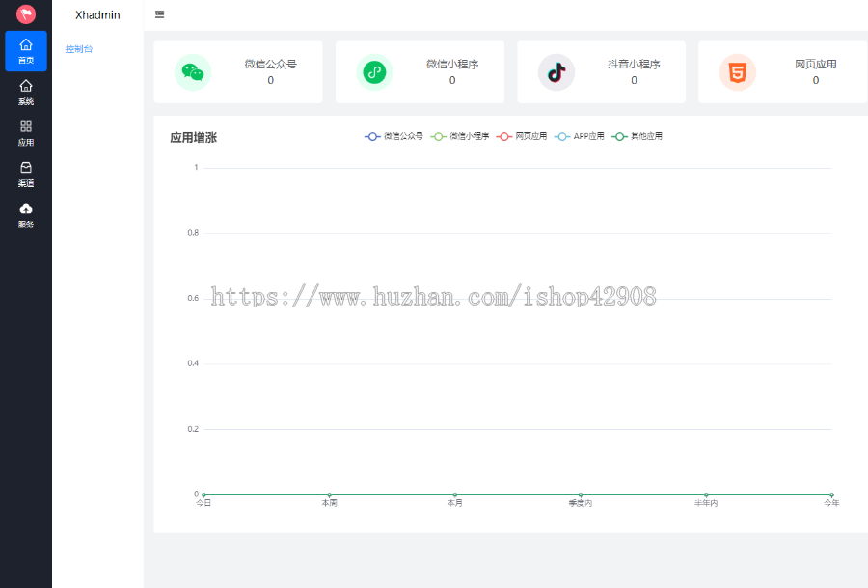The height and width of the screenshot is (588, 868).
Task: Toggle the 其他应用 series in chart legend
Action: (x=637, y=136)
